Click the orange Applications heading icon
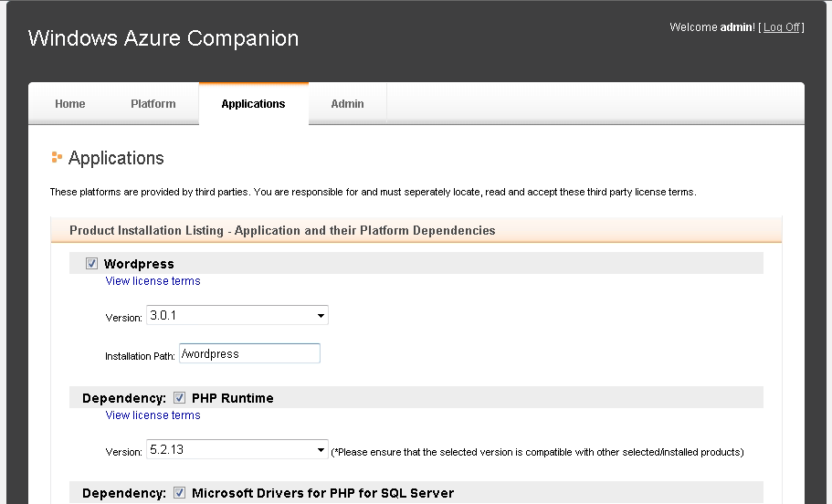The height and width of the screenshot is (504, 832). [57, 158]
